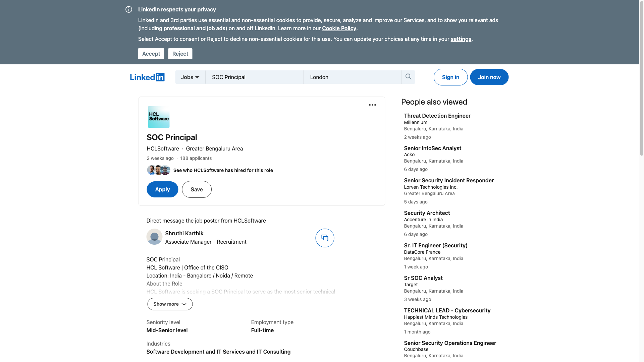The image size is (644, 362).
Task: Click the hired employees avatar group
Action: pos(159,170)
